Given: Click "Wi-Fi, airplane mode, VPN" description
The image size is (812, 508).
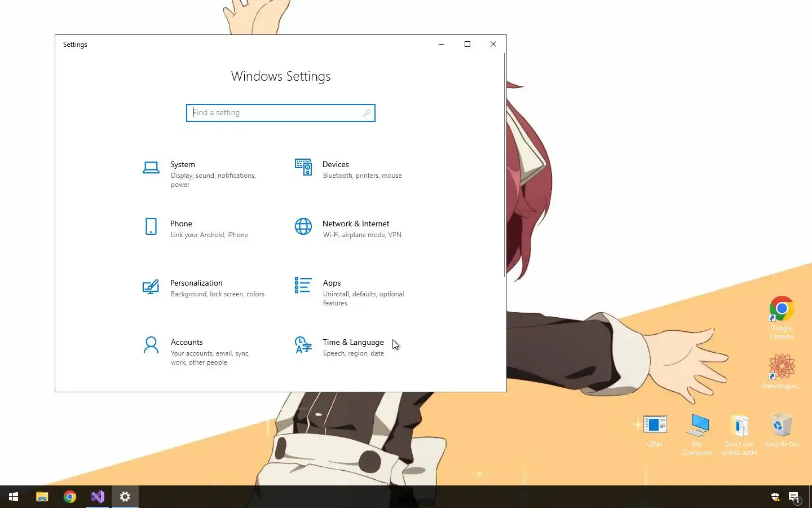Looking at the screenshot, I should 362,235.
